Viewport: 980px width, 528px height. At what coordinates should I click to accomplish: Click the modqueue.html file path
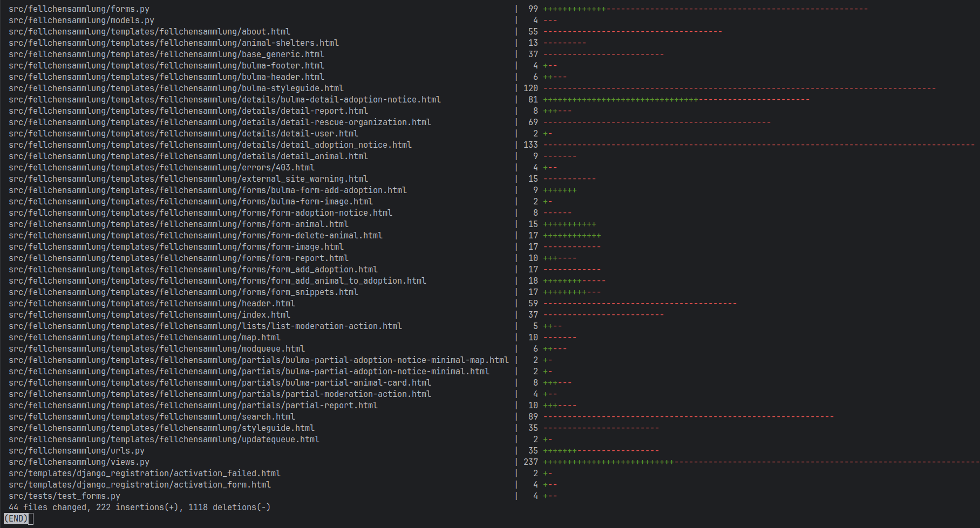pyautogui.click(x=156, y=349)
